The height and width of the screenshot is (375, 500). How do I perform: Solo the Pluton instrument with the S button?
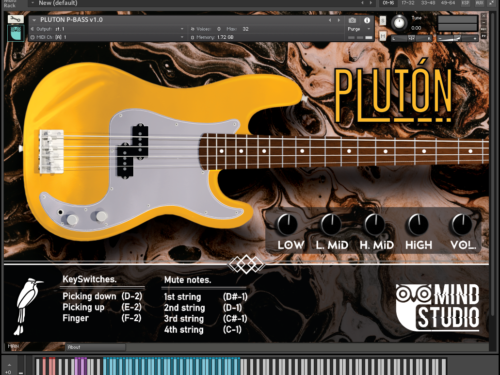[x=383, y=21]
